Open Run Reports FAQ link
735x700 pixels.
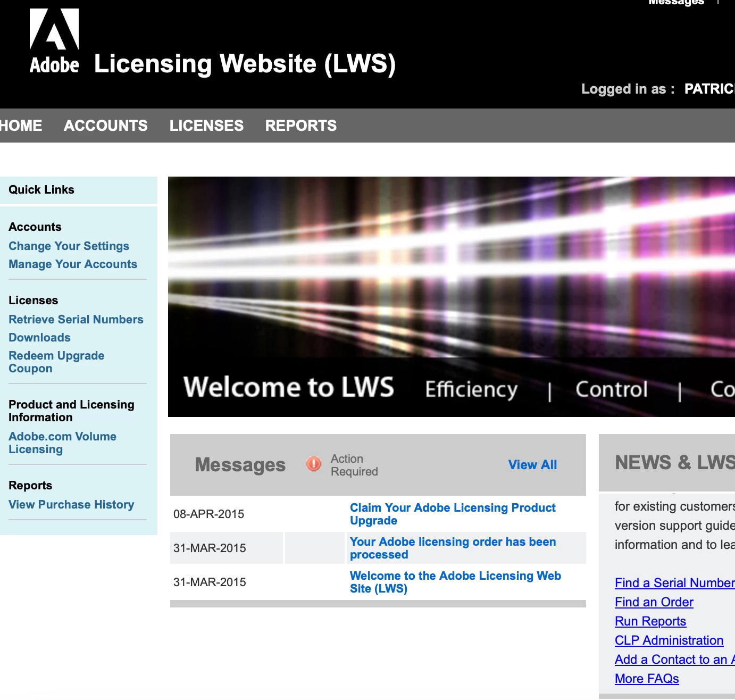(x=650, y=621)
